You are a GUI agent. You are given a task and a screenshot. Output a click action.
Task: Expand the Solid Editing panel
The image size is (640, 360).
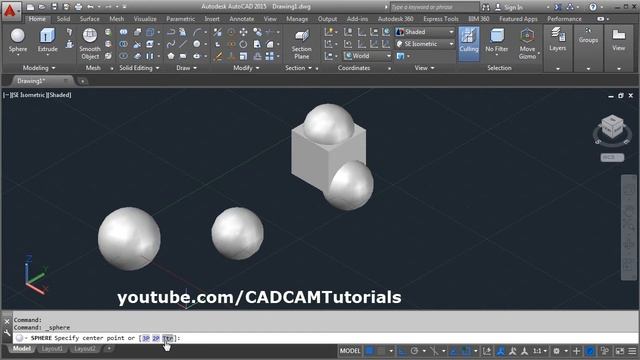[x=139, y=68]
